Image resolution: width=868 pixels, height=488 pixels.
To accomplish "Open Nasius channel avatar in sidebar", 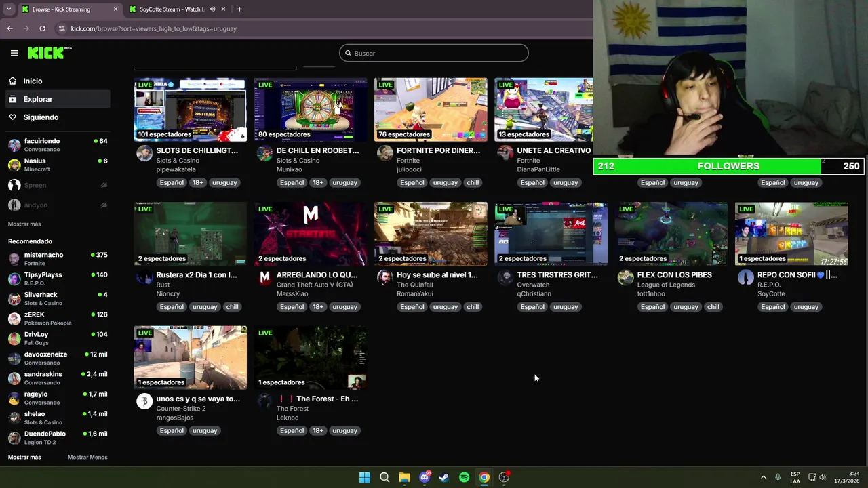I will [x=14, y=165].
